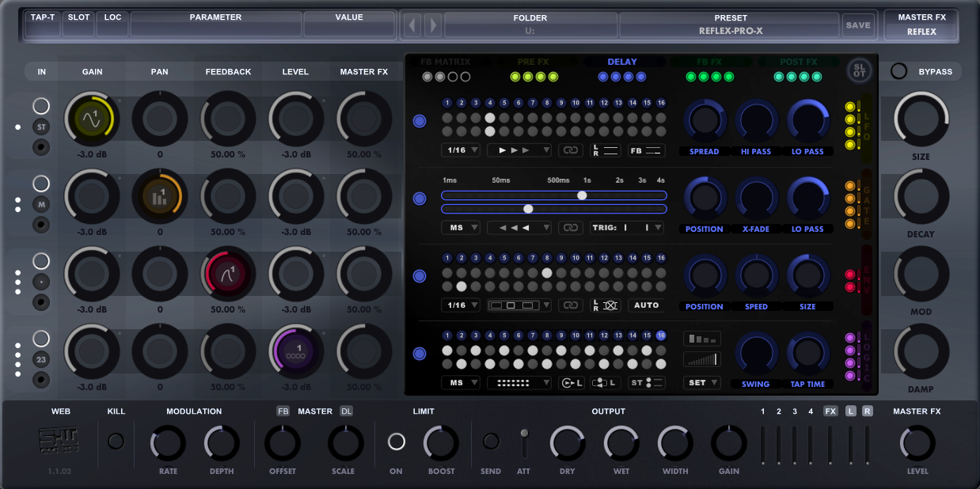This screenshot has height=489, width=980.
Task: Switch to the FB FX tab
Action: (x=711, y=61)
